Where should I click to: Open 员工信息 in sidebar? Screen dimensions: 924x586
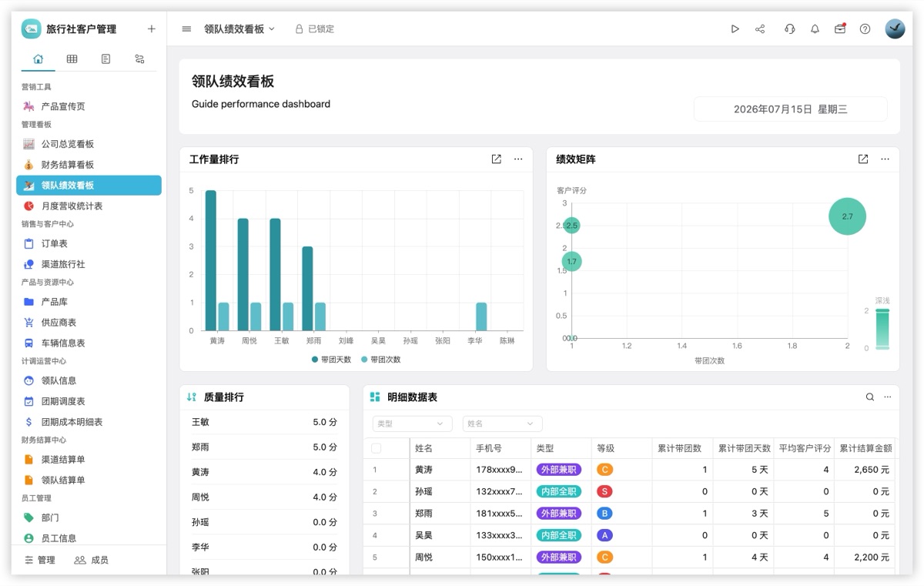click(x=89, y=538)
